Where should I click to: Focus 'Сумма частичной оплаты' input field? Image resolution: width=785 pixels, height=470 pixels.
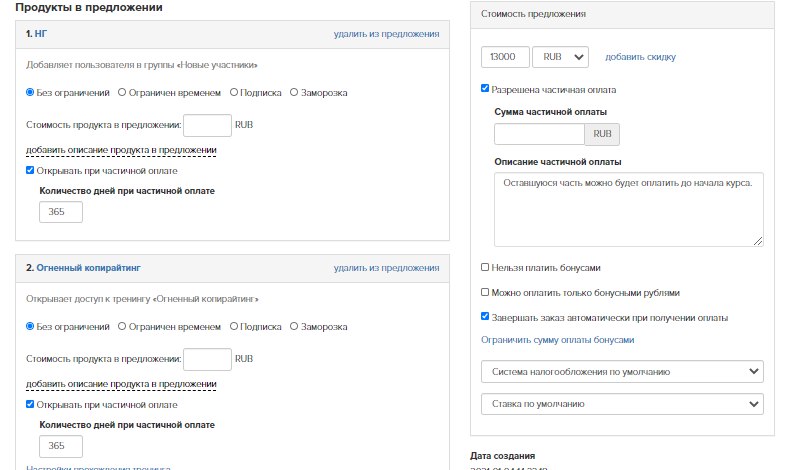click(x=539, y=134)
